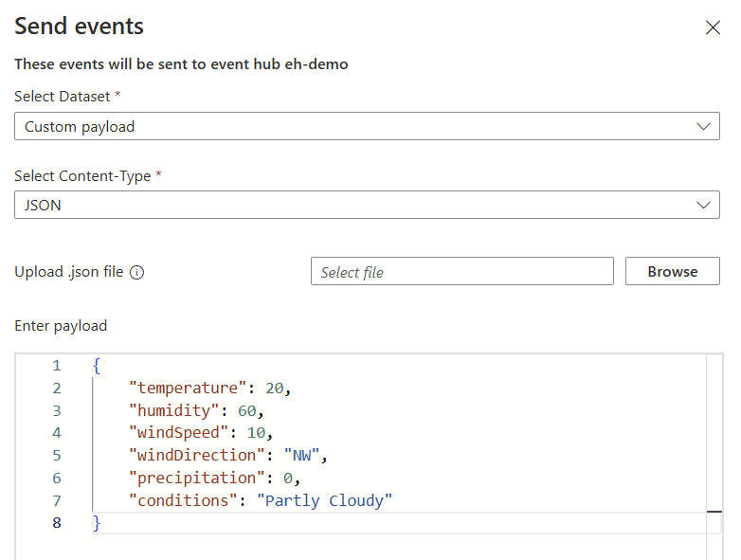Click the "conditions" line in payload editor

click(x=261, y=500)
